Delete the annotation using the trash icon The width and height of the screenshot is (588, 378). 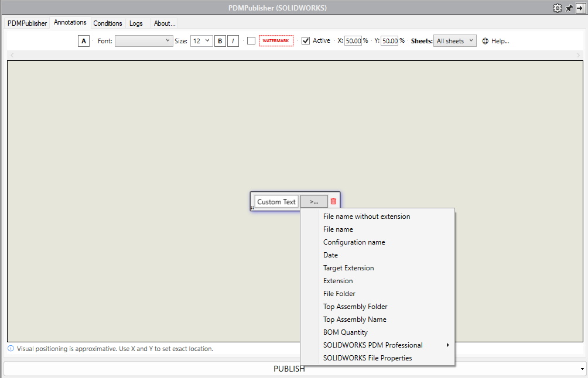pos(333,201)
